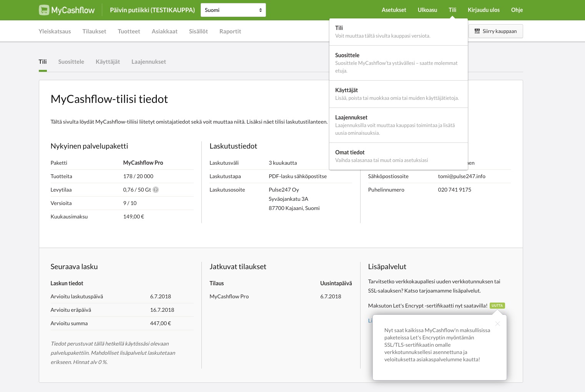The width and height of the screenshot is (585, 392).
Task: Select Suosittele in the Tili dropdown menu
Action: (x=398, y=63)
